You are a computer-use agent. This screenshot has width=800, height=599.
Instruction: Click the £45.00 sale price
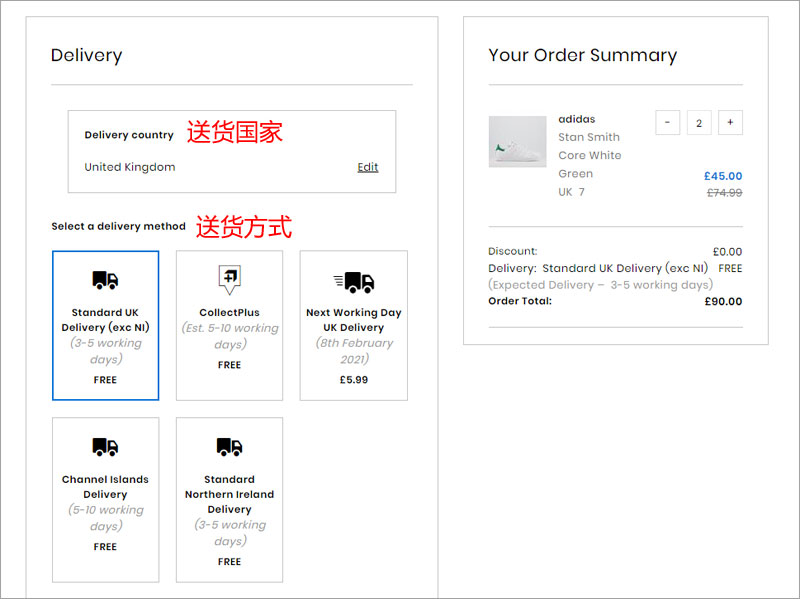click(723, 176)
